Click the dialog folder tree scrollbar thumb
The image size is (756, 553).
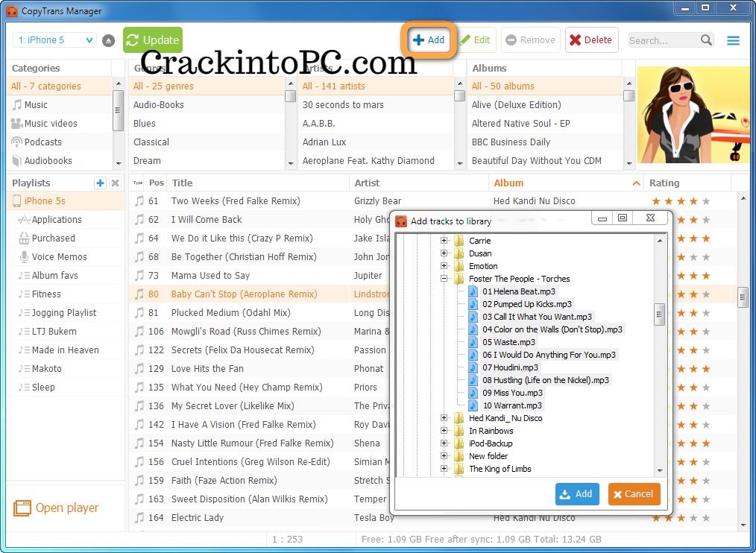point(659,315)
